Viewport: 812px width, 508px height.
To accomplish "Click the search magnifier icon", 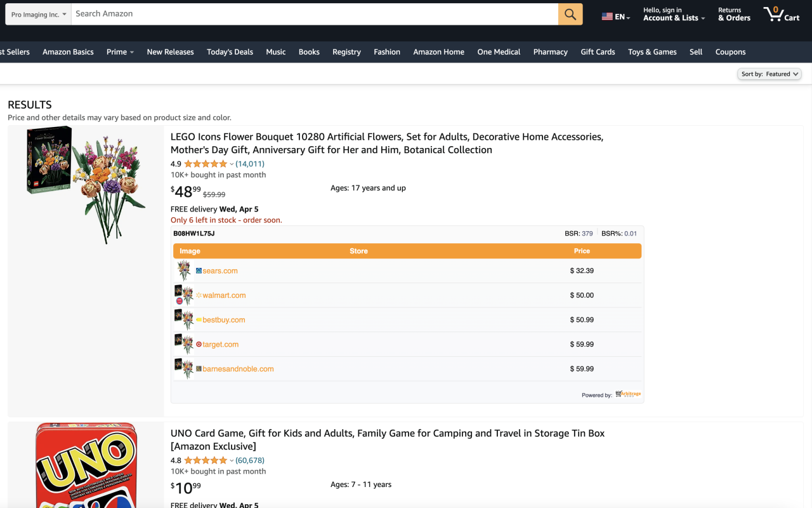I will coord(569,13).
